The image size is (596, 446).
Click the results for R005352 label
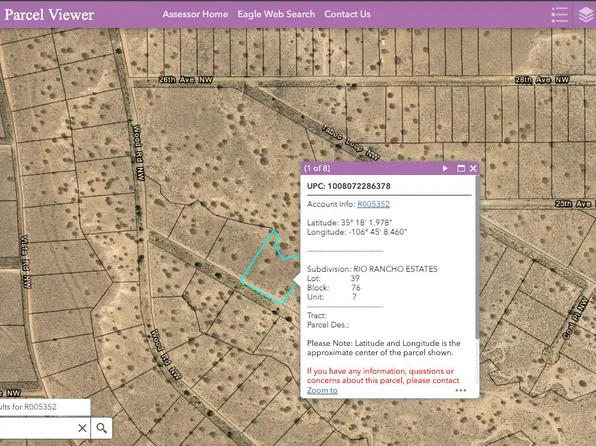[x=29, y=407]
